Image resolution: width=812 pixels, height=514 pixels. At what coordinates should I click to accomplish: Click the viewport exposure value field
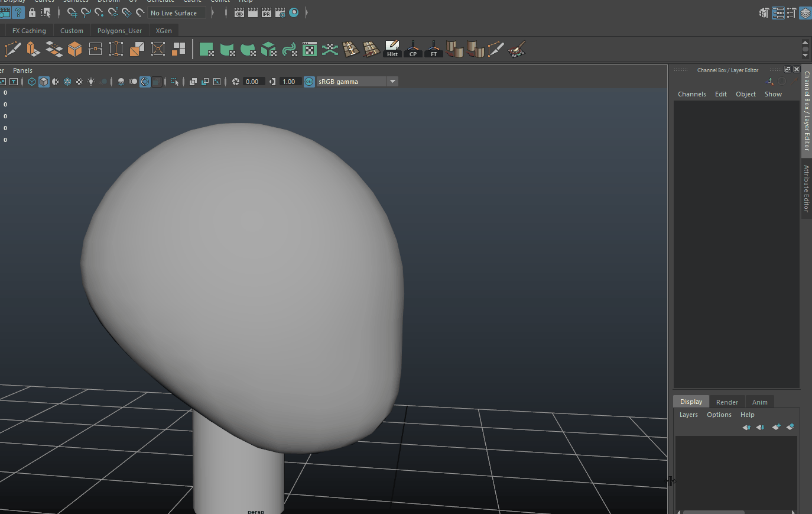pyautogui.click(x=253, y=82)
